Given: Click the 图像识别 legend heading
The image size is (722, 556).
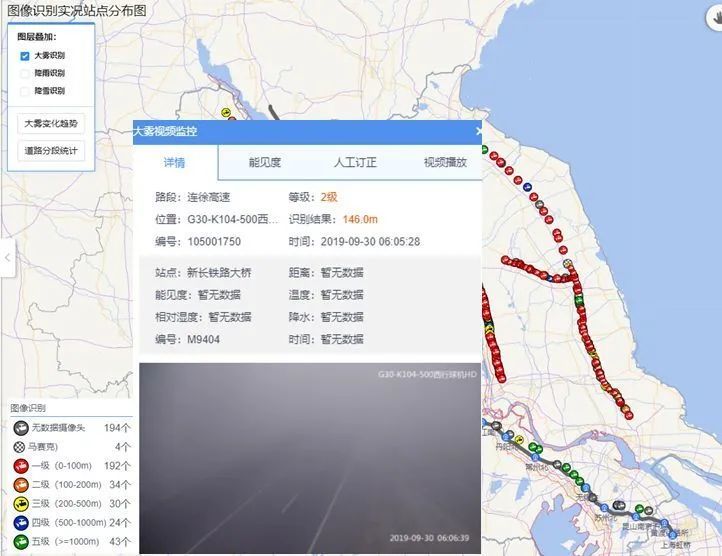Looking at the screenshot, I should (28, 408).
